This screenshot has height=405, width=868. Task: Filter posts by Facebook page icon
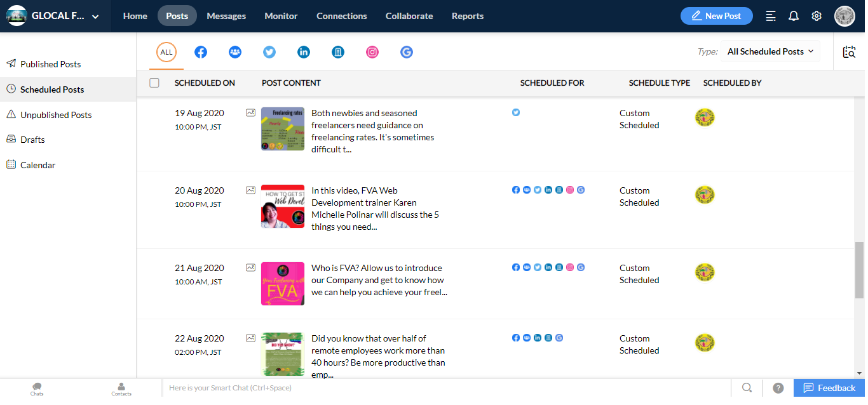pos(201,52)
